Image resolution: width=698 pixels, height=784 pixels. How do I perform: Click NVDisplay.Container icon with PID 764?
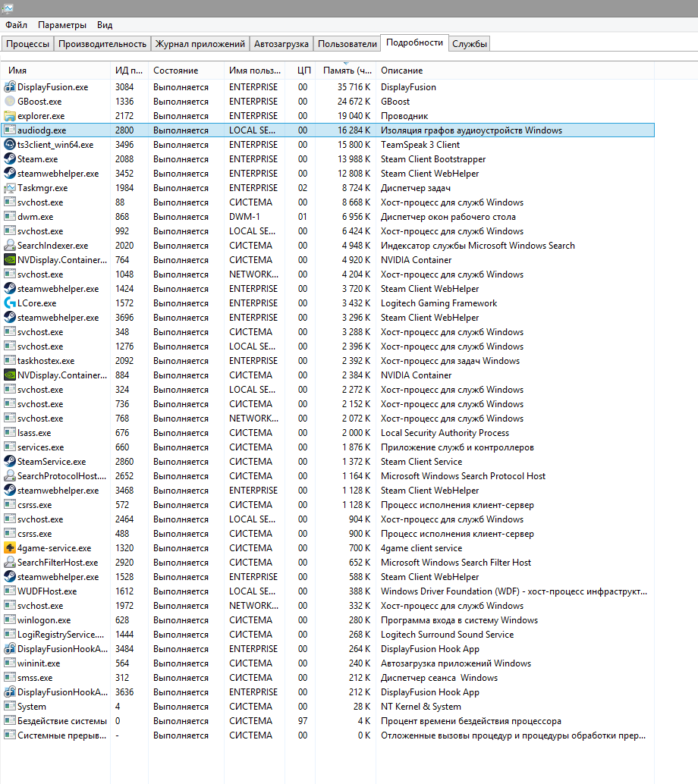[x=10, y=260]
